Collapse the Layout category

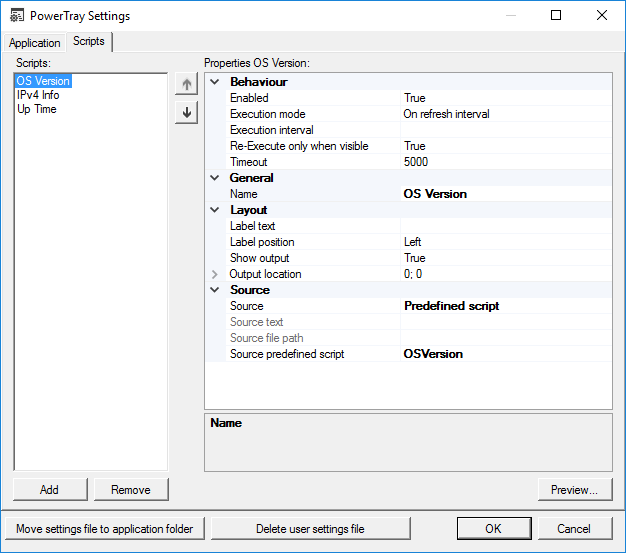[215, 210]
